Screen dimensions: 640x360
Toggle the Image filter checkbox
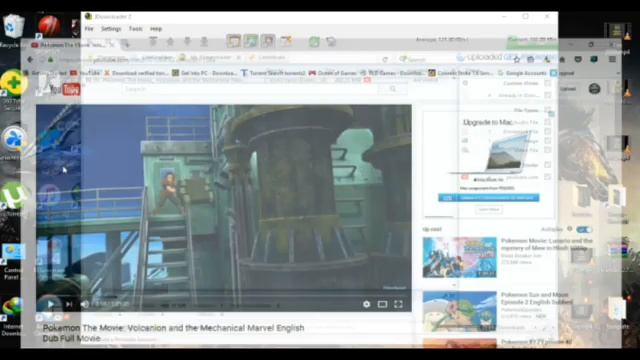(548, 141)
